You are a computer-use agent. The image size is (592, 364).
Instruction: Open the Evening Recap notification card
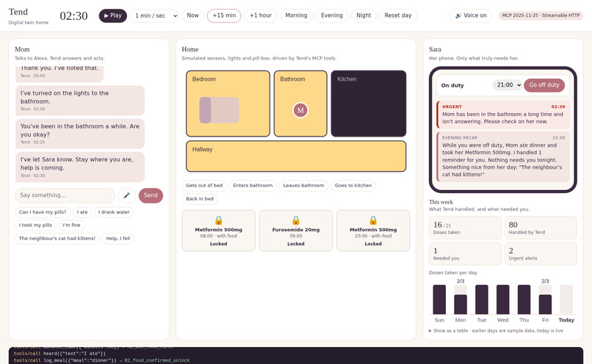[x=503, y=156]
